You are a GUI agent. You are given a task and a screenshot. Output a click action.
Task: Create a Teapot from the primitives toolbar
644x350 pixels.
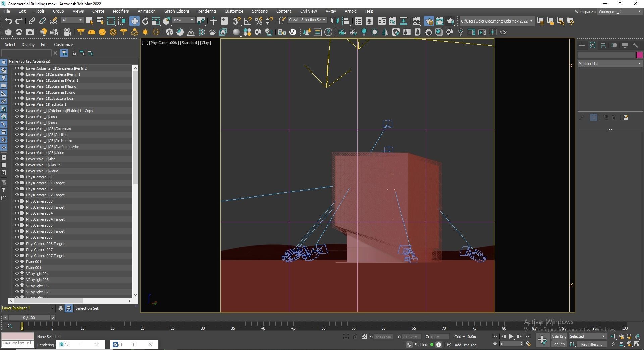point(8,32)
